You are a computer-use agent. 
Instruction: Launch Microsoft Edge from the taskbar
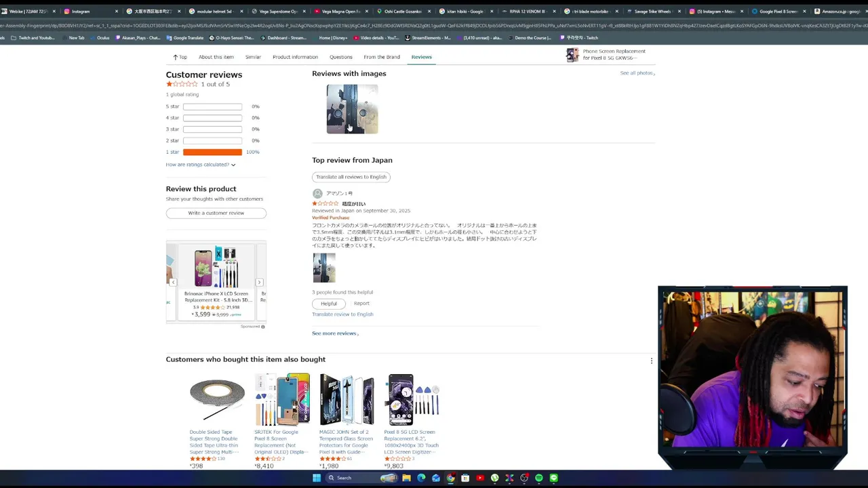click(421, 478)
